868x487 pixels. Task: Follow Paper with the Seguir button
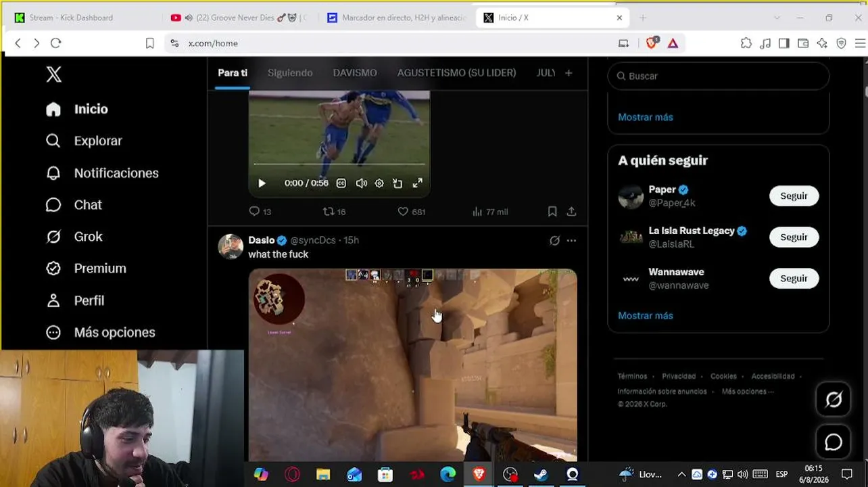point(794,196)
